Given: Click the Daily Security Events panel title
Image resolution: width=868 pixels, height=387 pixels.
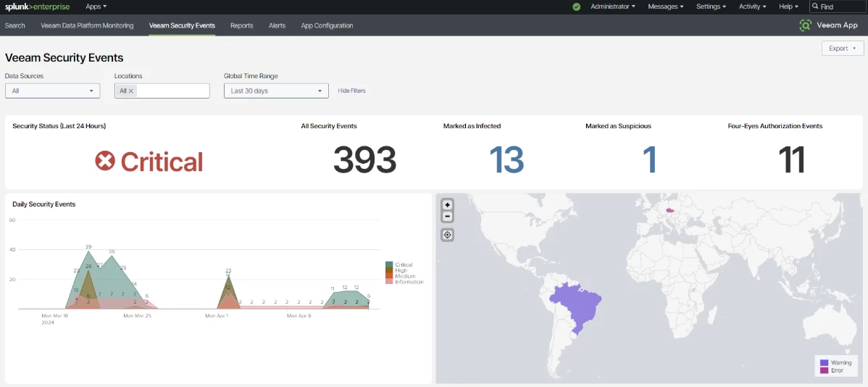Looking at the screenshot, I should click(x=43, y=204).
